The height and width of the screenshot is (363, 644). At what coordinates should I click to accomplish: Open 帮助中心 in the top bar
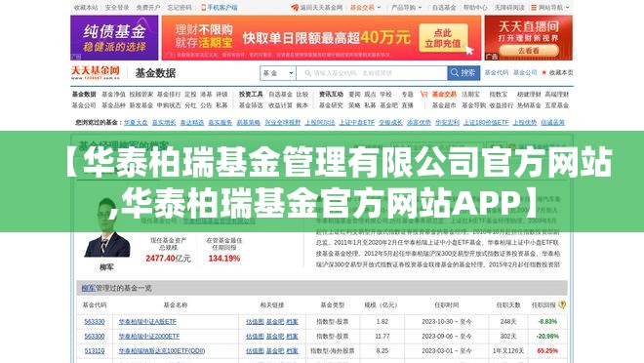[475, 8]
